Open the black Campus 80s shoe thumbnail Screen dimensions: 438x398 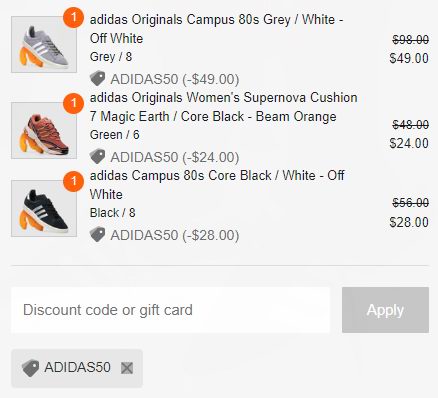point(44,208)
